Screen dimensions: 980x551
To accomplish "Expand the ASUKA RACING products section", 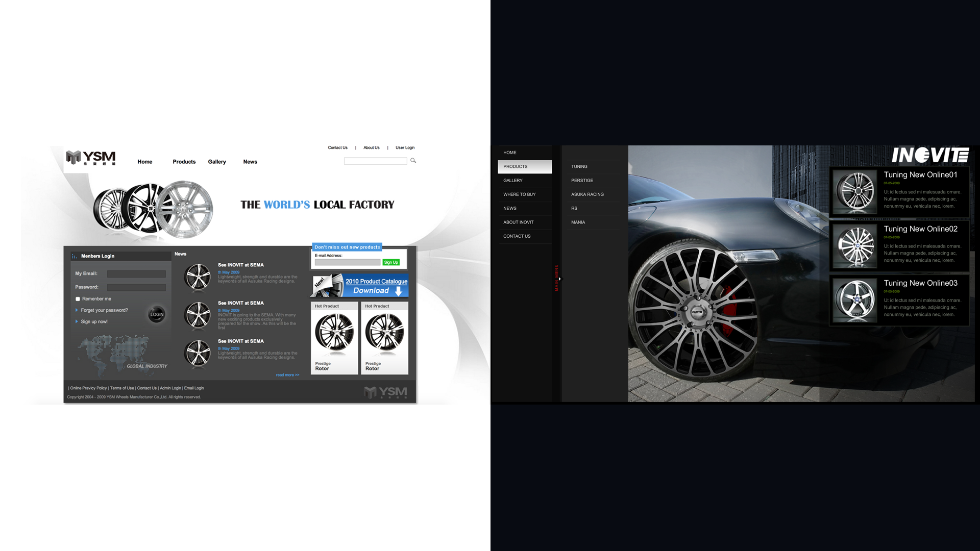I will (587, 194).
